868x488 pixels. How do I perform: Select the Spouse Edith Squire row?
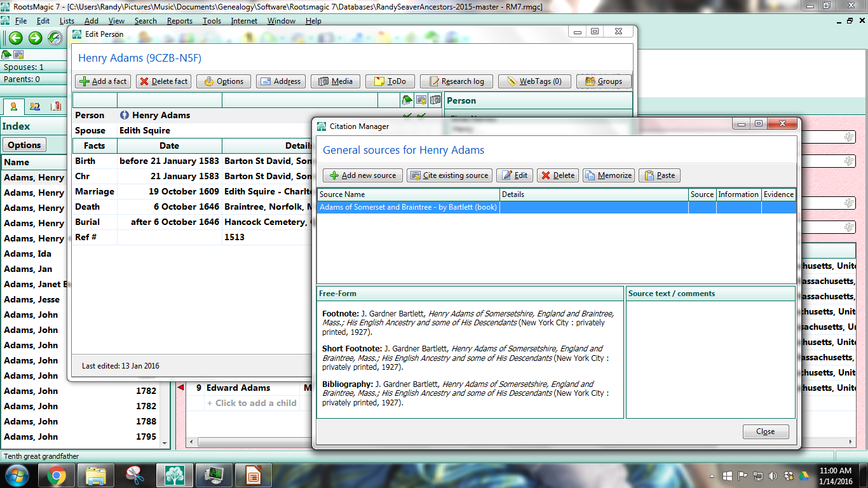tap(192, 130)
